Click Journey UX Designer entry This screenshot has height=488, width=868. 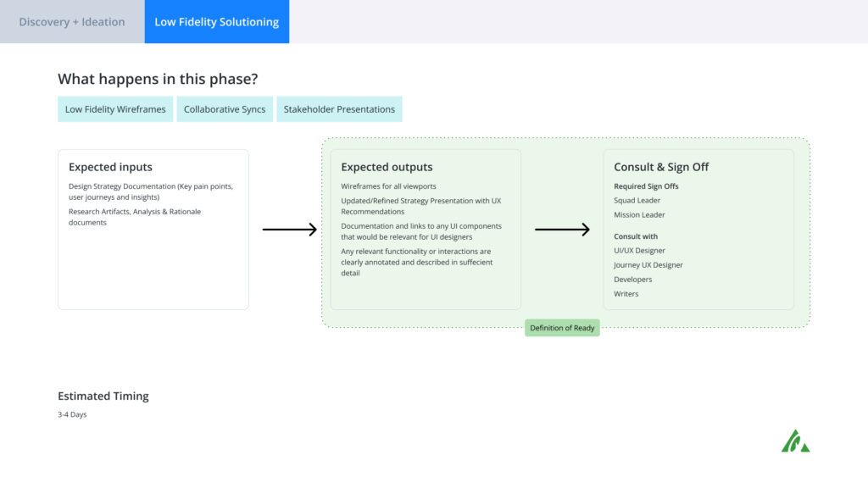click(648, 265)
